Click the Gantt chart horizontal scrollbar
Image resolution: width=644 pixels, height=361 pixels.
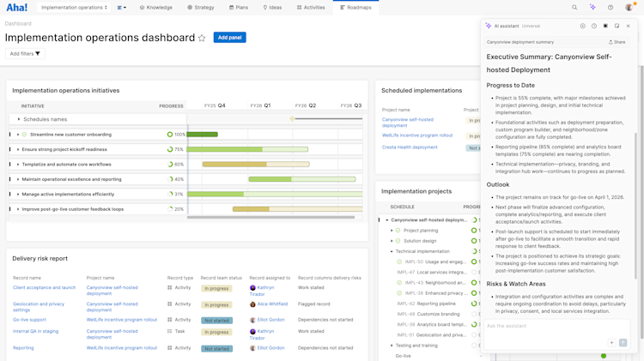tap(270, 218)
